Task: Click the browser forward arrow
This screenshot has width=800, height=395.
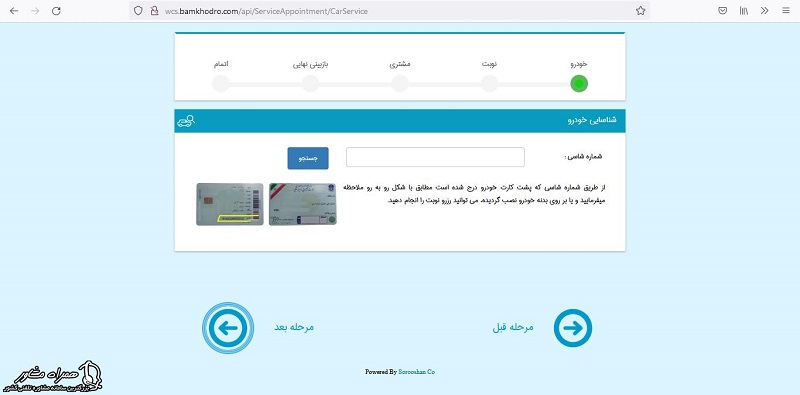Action: [35, 11]
